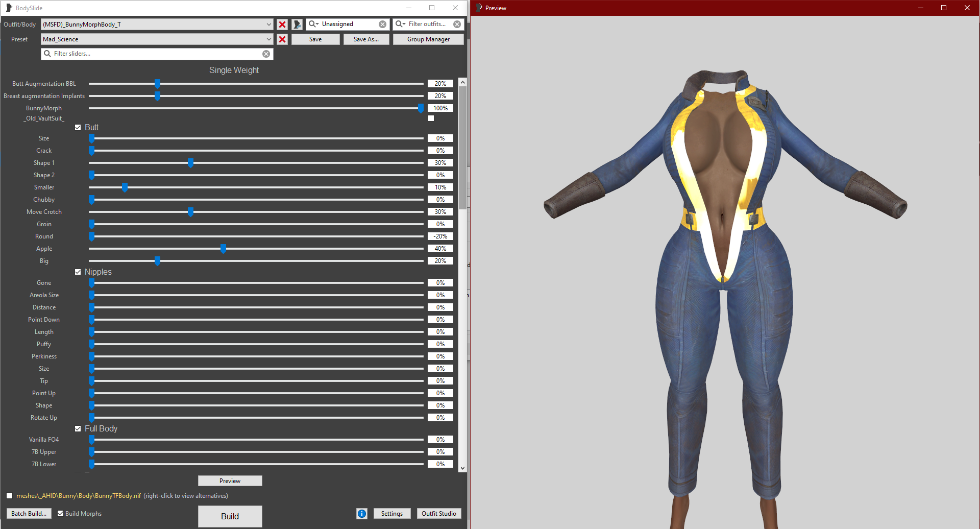Click the Breast augmentation Implants slider handle
980x529 pixels.
157,96
